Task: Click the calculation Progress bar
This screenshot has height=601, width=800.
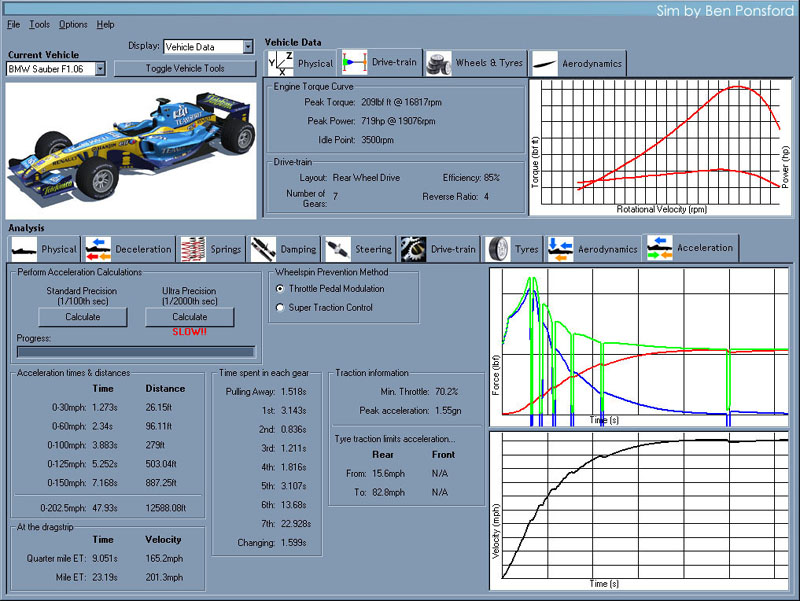Action: coord(136,352)
